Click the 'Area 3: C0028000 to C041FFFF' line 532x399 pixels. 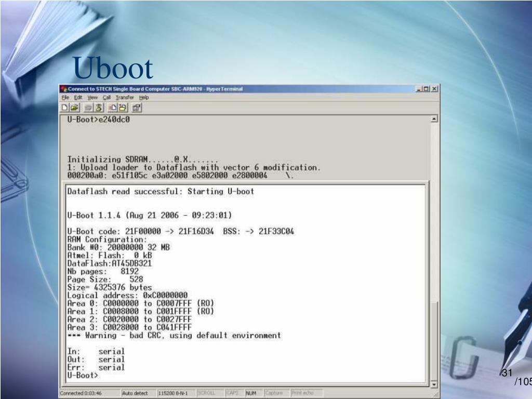tap(129, 327)
